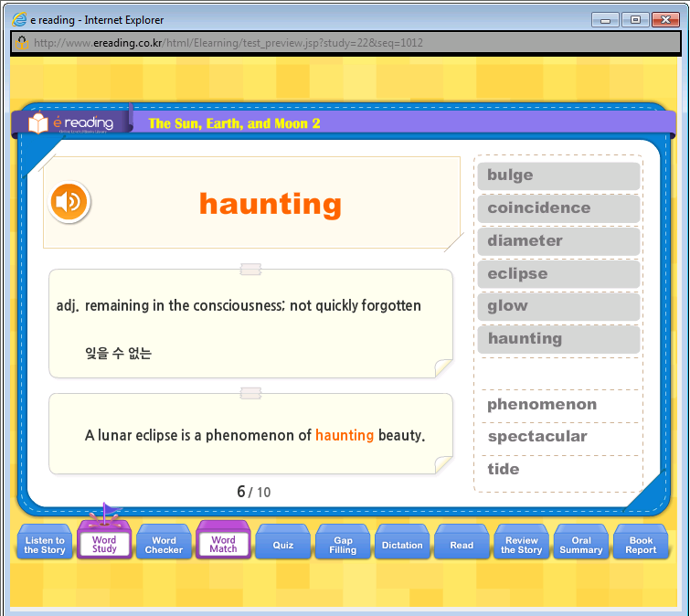
Task: Select the word diameter
Action: coord(558,241)
